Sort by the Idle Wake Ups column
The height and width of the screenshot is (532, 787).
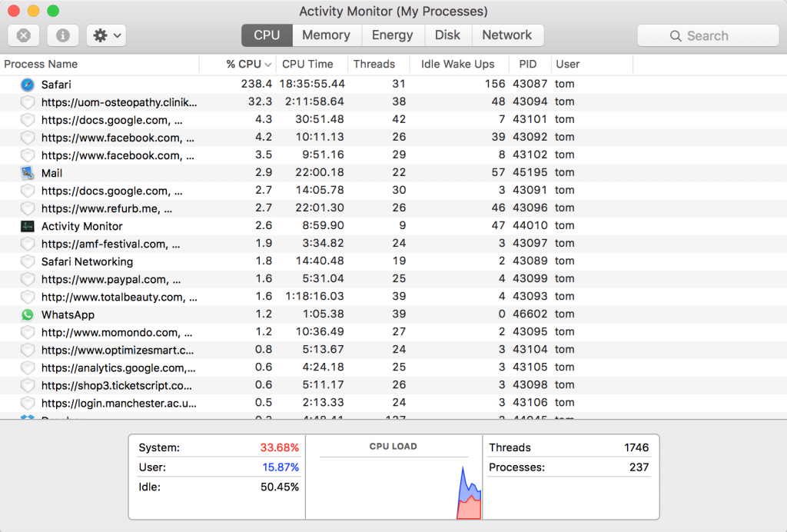click(x=459, y=64)
